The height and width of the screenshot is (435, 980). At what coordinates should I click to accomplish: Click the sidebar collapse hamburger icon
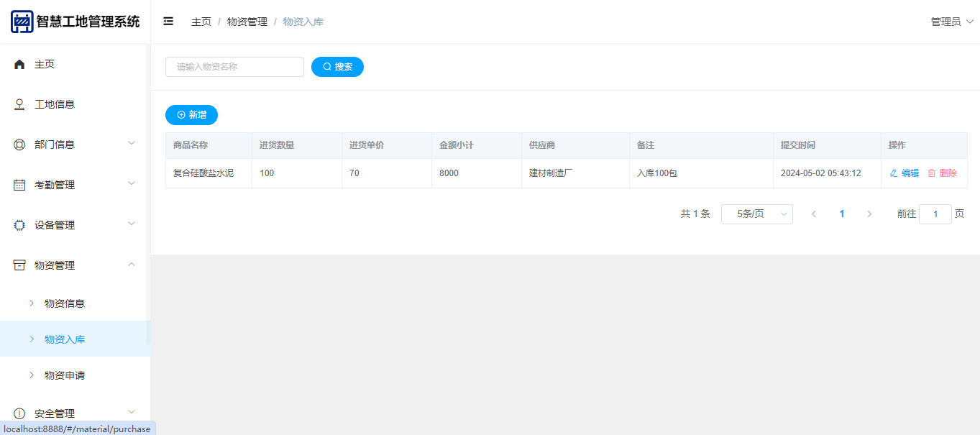[168, 22]
